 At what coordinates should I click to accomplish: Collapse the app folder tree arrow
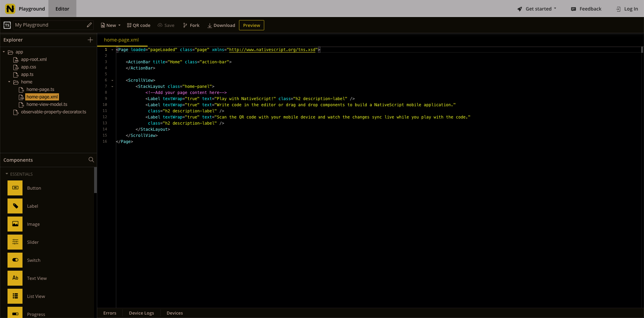point(4,52)
